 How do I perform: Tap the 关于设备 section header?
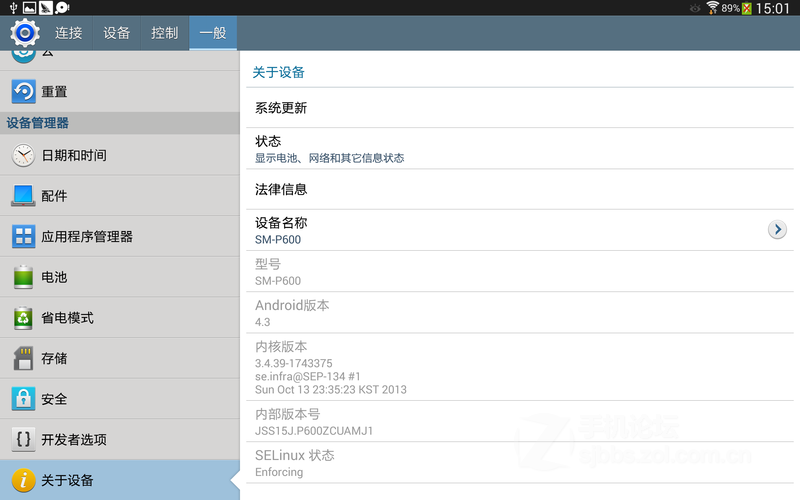pos(279,72)
